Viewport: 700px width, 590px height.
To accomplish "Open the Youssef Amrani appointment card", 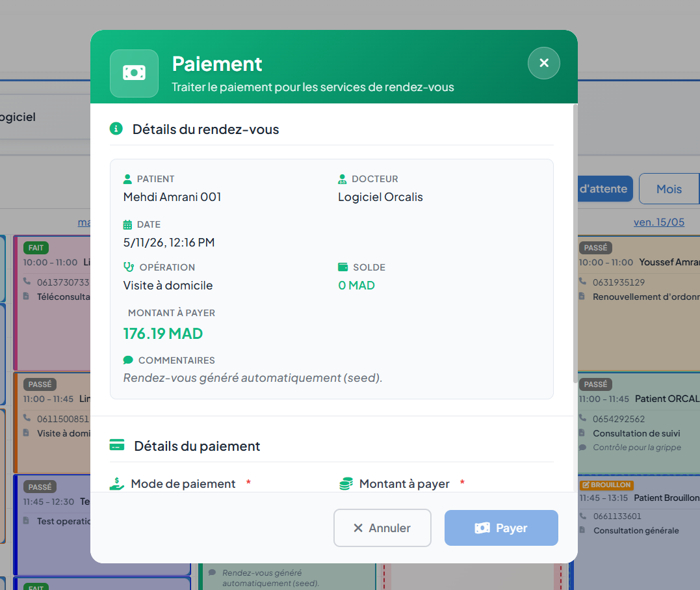I will (638, 303).
